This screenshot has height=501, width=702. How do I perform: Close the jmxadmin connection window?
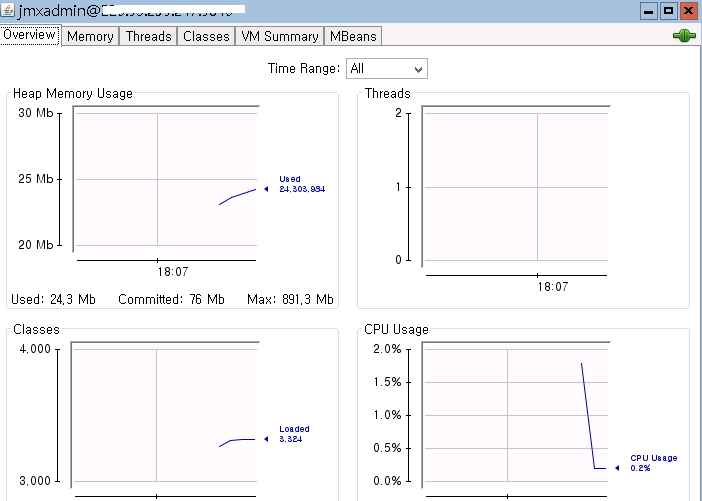(x=688, y=11)
